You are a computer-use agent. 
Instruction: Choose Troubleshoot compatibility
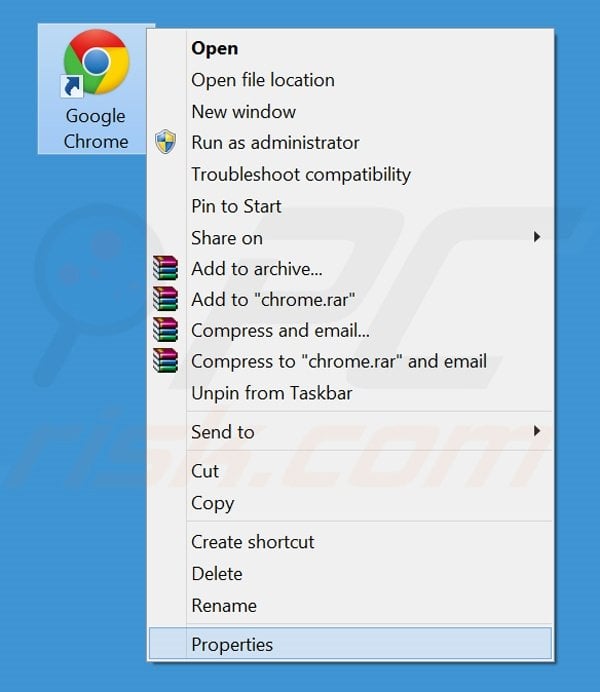pos(351,174)
